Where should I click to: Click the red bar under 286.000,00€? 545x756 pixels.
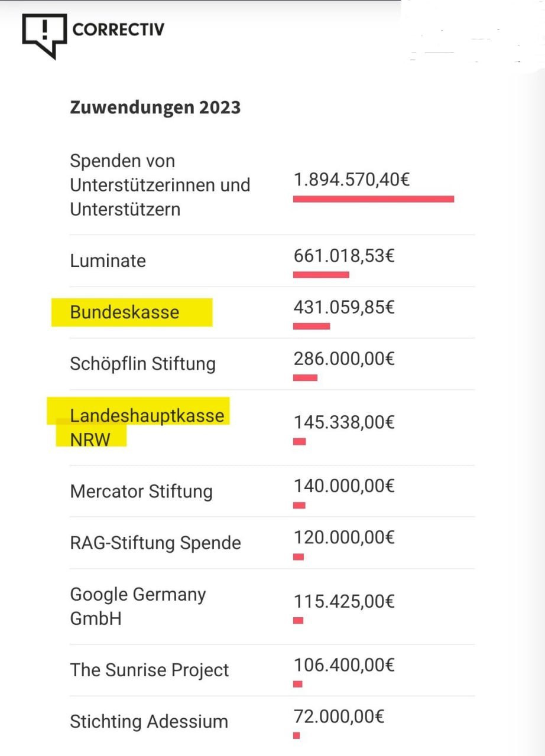pos(305,377)
